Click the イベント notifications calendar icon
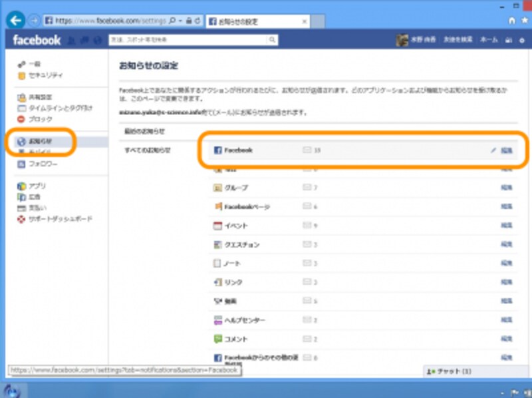This screenshot has height=398, width=532. coord(217,226)
